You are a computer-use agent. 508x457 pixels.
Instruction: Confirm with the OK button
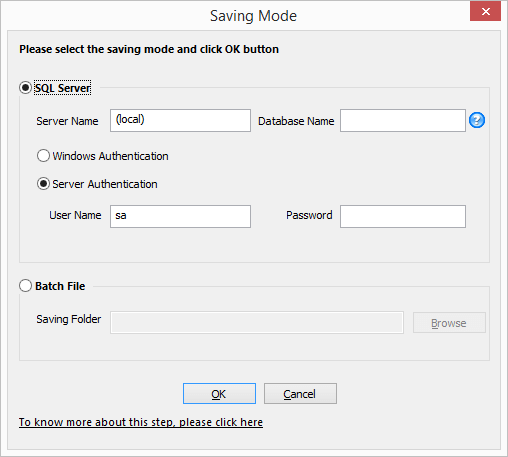click(219, 393)
